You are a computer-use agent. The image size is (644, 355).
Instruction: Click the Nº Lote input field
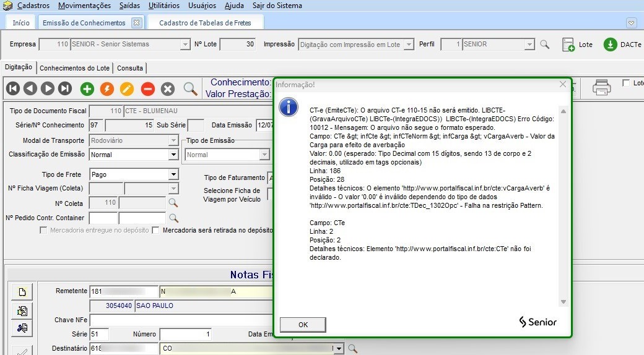pyautogui.click(x=238, y=45)
